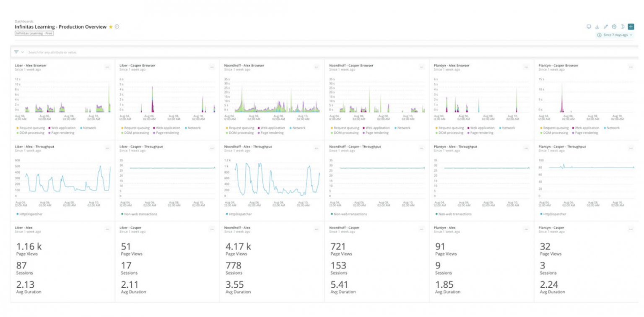Click the info icon next to dashboard title

click(117, 27)
